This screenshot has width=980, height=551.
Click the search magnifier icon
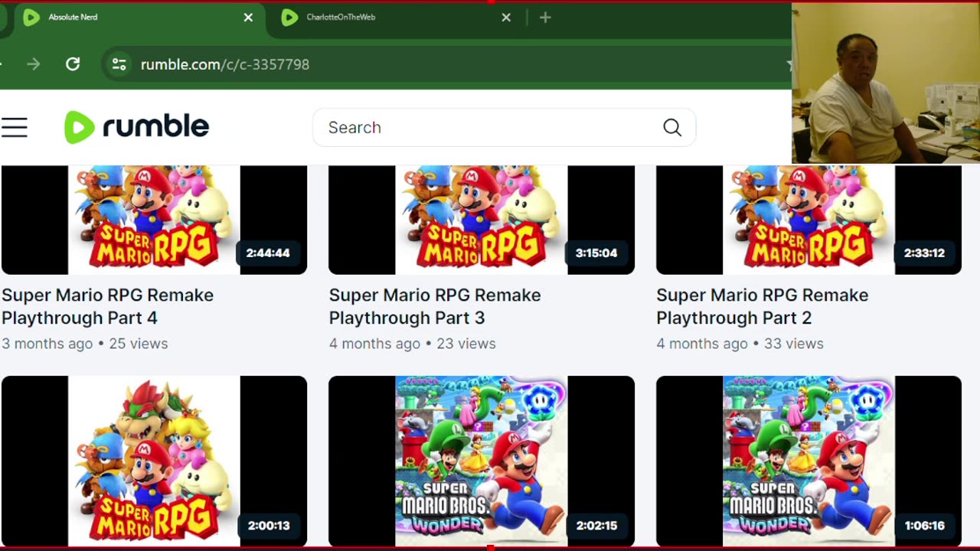pos(672,127)
